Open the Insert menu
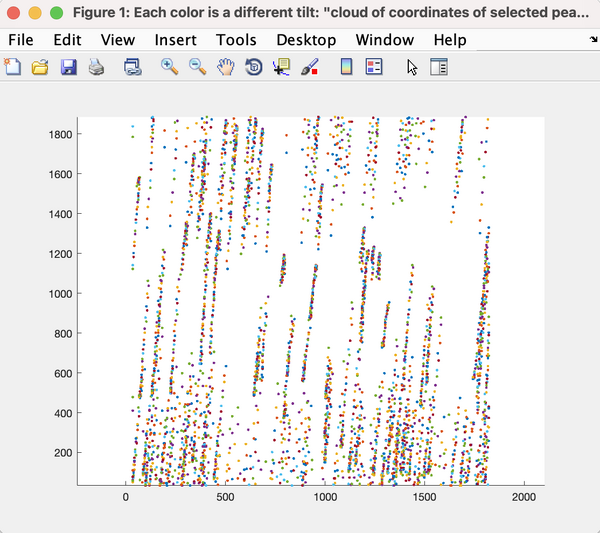Viewport: 600px width, 533px height. [176, 40]
